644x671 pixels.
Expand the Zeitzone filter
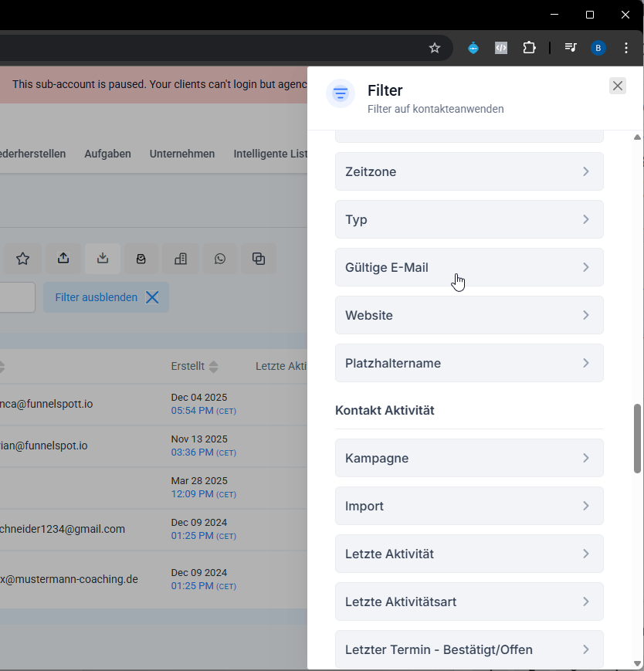[469, 171]
